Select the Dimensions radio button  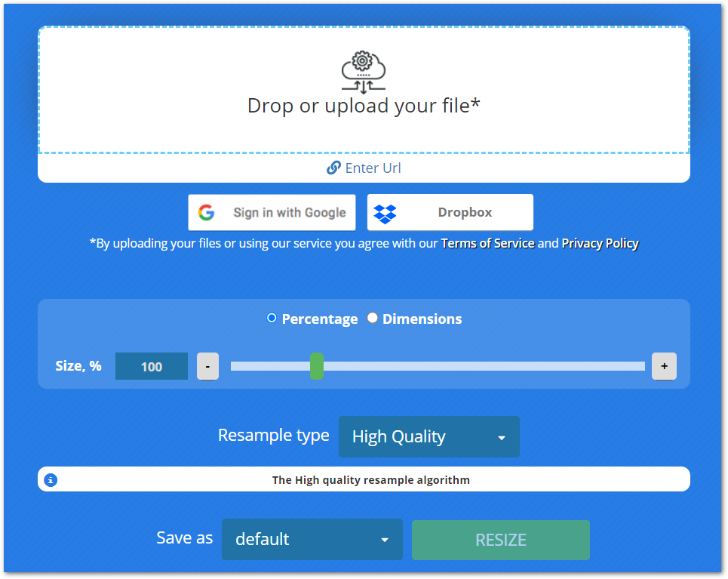[x=373, y=318]
